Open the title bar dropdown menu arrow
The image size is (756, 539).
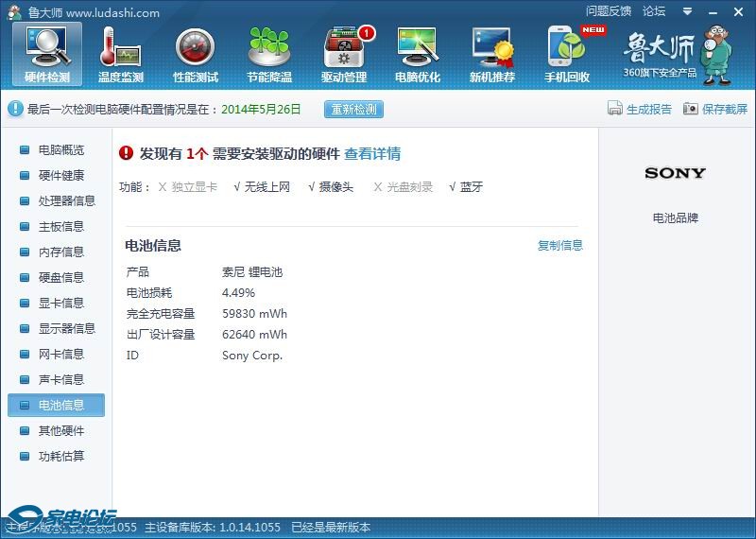click(x=688, y=11)
